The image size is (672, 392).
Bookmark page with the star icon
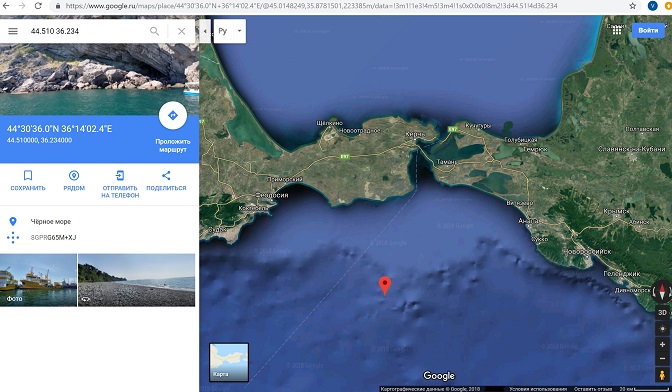click(x=633, y=6)
